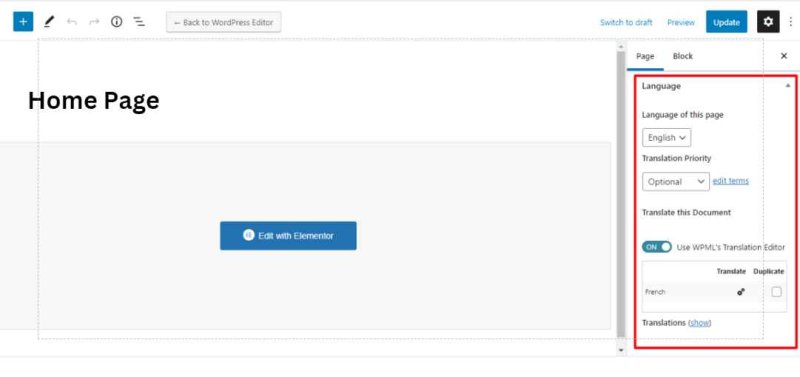Turn off WPML's Translation Editor toggle

click(x=657, y=247)
